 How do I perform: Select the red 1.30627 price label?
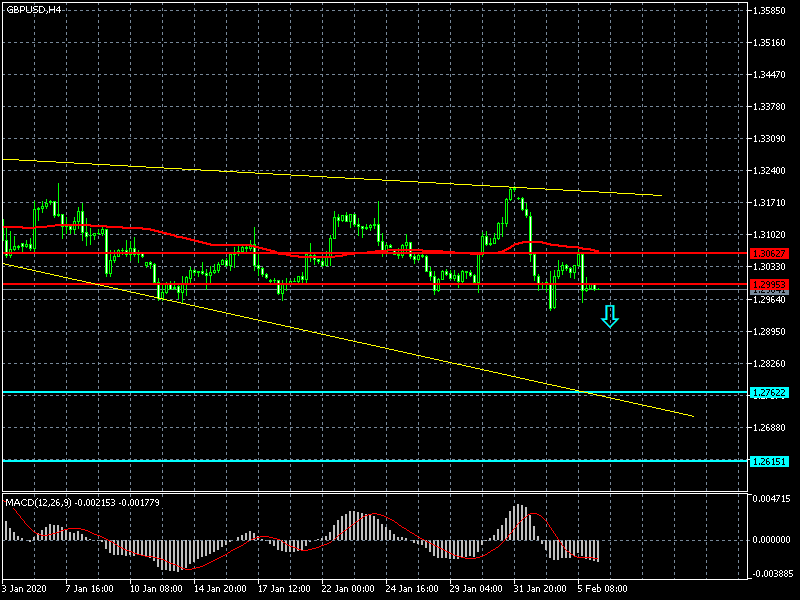pos(769,254)
